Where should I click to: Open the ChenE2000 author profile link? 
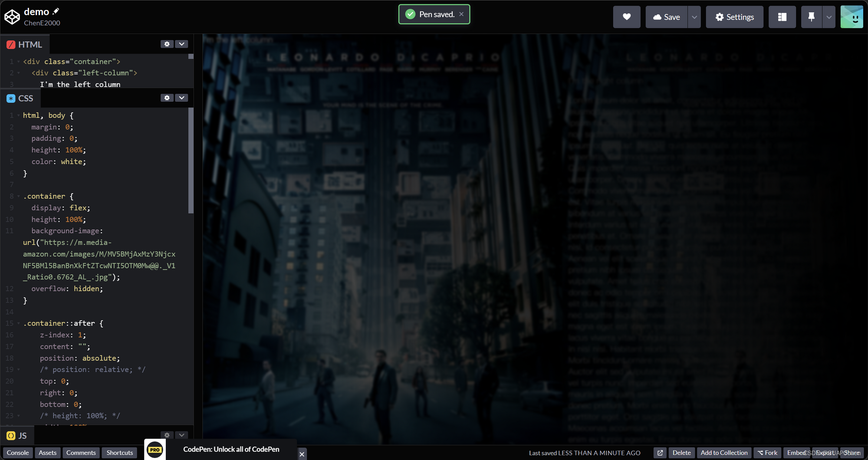[42, 23]
